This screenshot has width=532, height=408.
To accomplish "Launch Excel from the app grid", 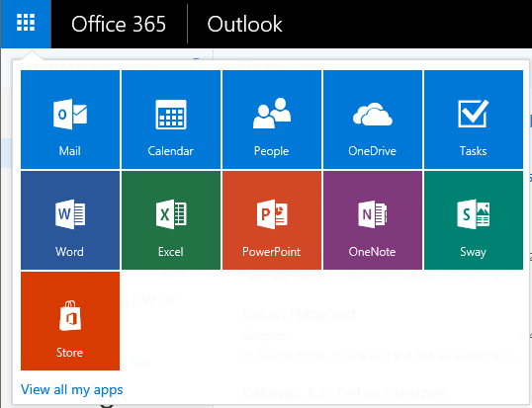I will (171, 220).
